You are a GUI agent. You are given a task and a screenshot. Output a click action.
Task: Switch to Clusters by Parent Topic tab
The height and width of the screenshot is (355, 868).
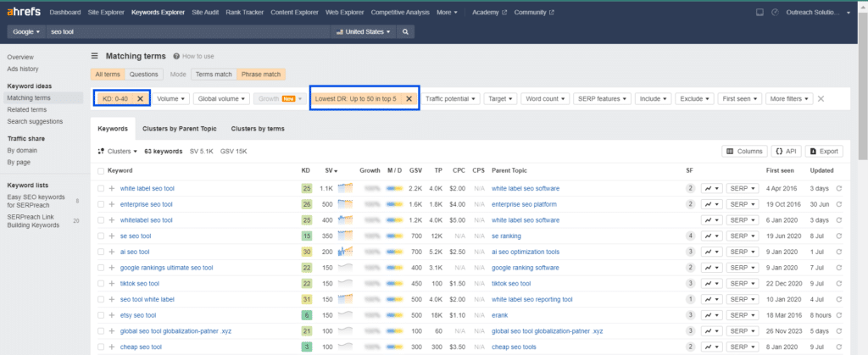pos(180,129)
